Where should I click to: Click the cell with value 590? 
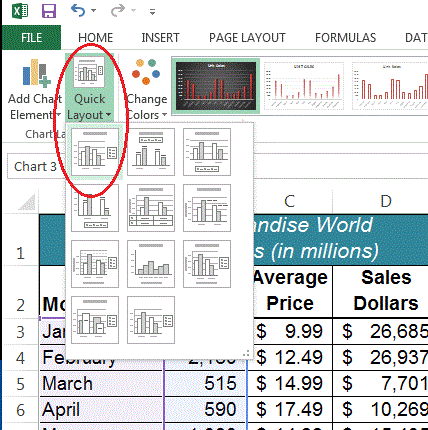(205, 409)
